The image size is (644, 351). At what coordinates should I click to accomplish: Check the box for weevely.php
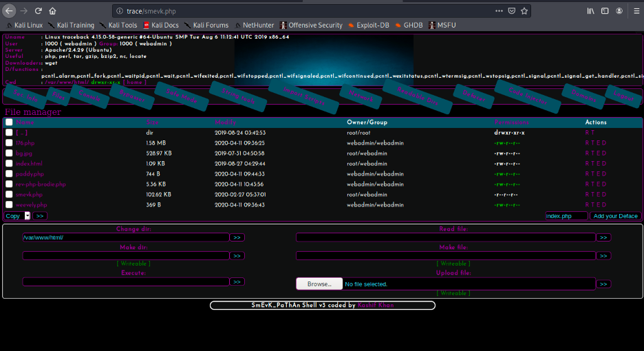click(9, 204)
